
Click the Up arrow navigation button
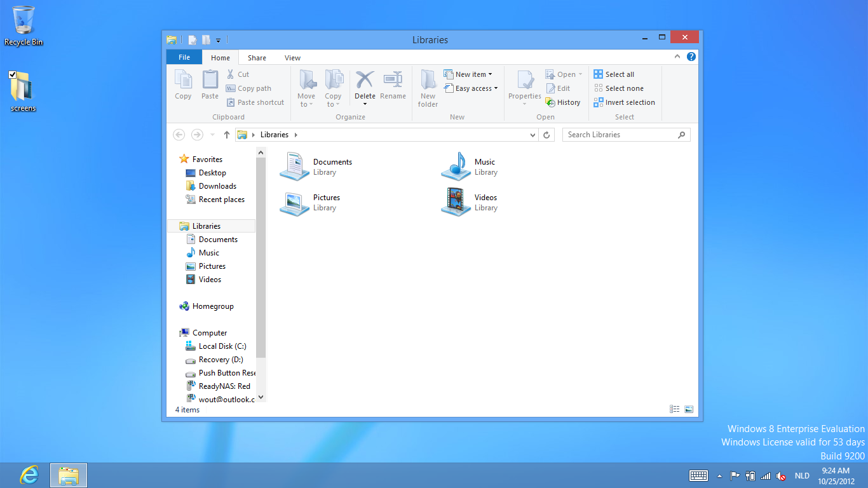pos(226,135)
